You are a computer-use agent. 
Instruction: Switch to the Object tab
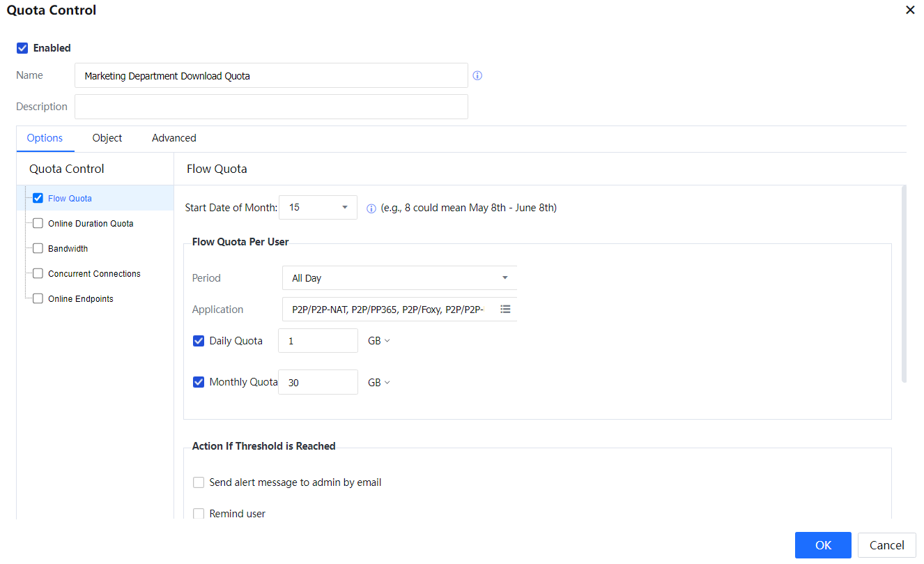tap(107, 138)
